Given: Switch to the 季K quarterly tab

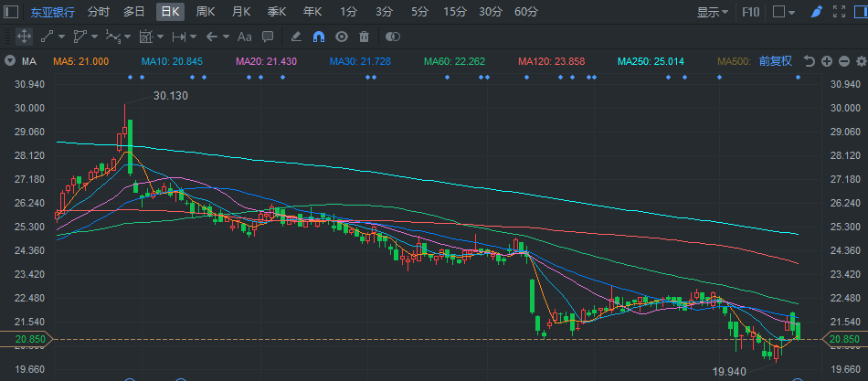Looking at the screenshot, I should 277,12.
